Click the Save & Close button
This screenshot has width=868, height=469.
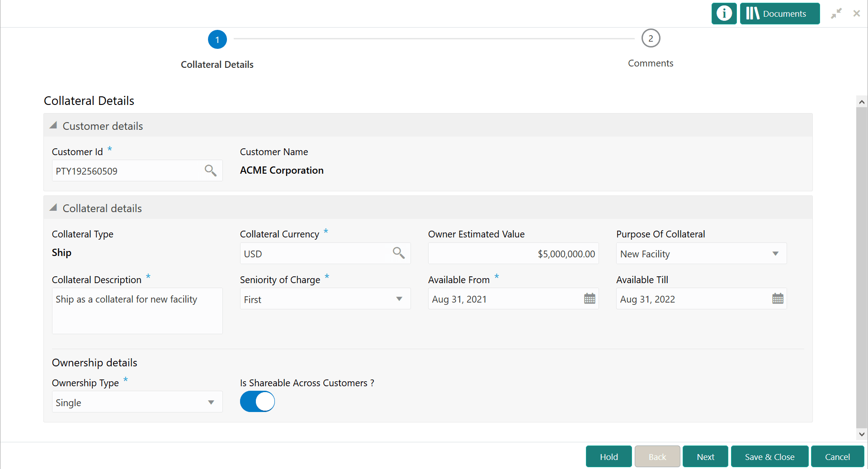click(769, 457)
